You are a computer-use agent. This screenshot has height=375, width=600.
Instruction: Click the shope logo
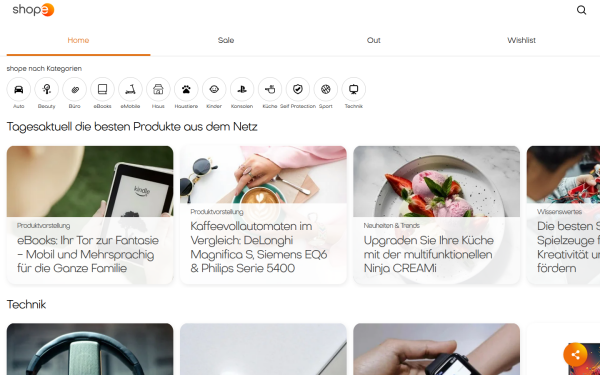click(33, 10)
